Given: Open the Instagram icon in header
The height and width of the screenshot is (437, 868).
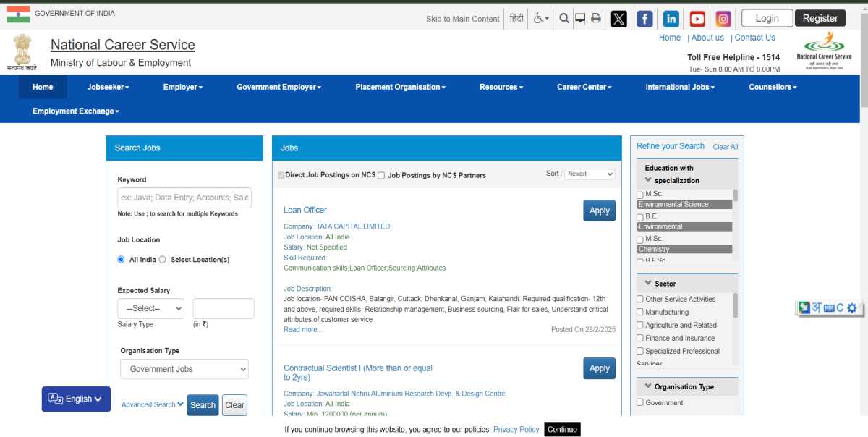Looking at the screenshot, I should (x=723, y=19).
